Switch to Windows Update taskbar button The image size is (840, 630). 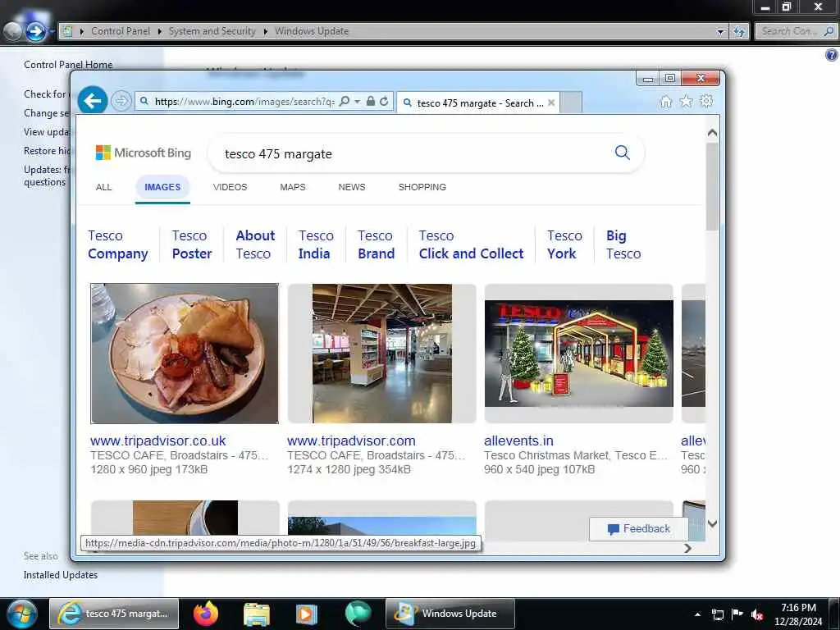coord(450,614)
